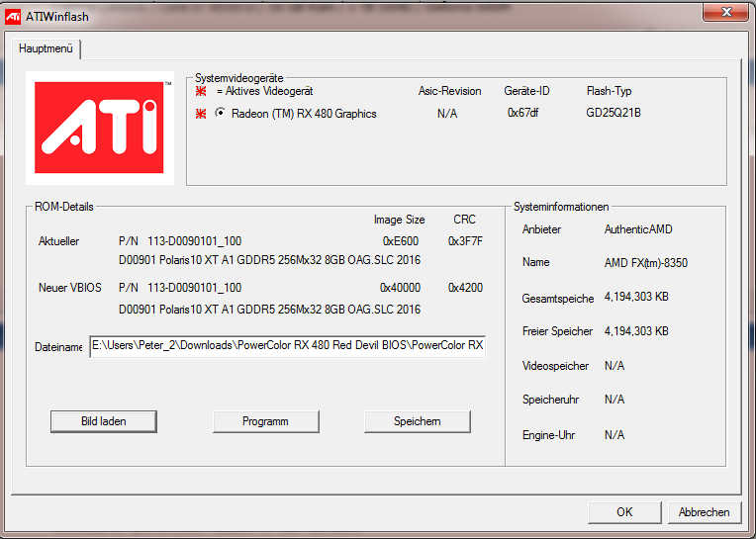Click the Radeon (TM) RX 480 Graphics device name
The height and width of the screenshot is (539, 756).
coord(304,114)
